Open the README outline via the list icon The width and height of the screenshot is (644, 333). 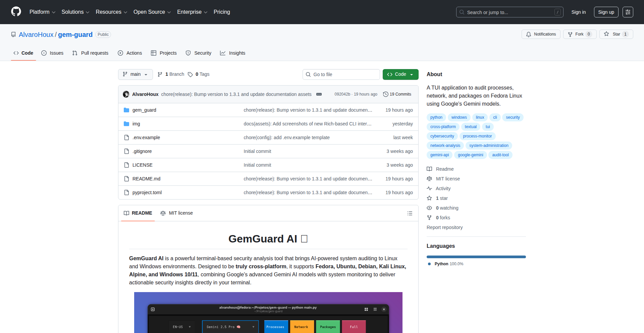pos(410,213)
